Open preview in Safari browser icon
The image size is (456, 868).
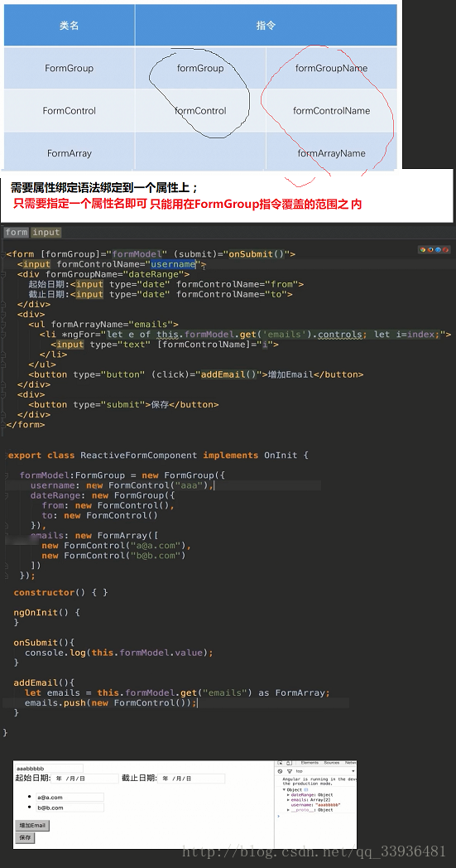[438, 249]
